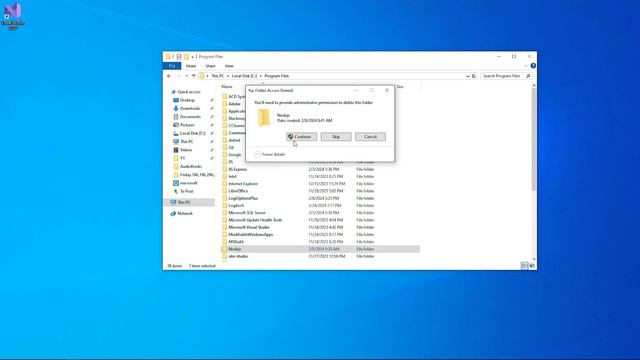The width and height of the screenshot is (640, 360).
Task: Click Cancel in the Folder Access Denied dialog
Action: click(x=370, y=137)
